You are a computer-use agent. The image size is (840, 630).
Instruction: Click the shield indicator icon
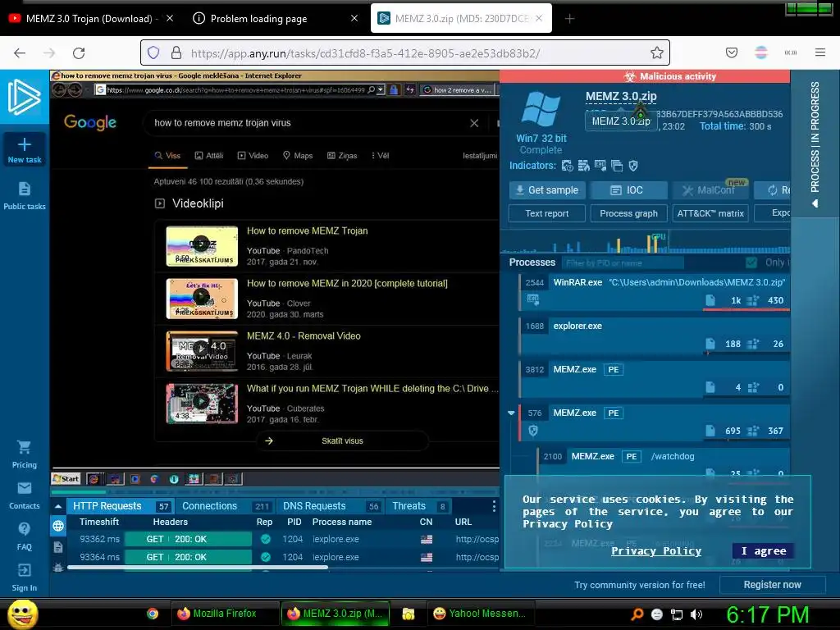633,166
